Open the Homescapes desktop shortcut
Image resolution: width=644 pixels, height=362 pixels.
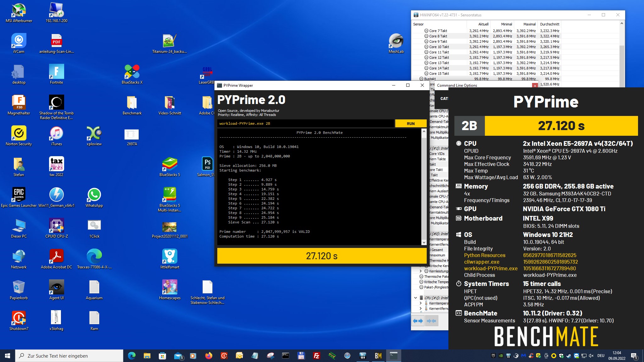point(170,290)
